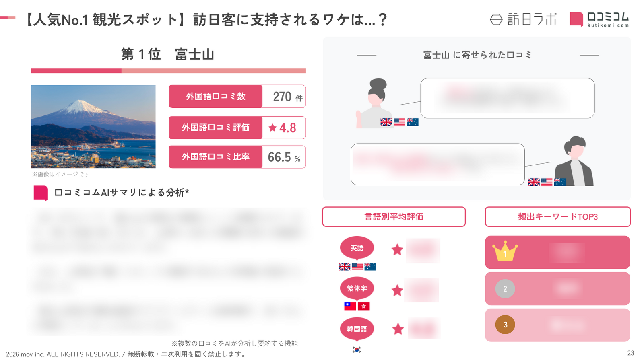The height and width of the screenshot is (362, 644).
Task: Click the 頻出キーワードTOP3 header box
Action: click(x=557, y=217)
